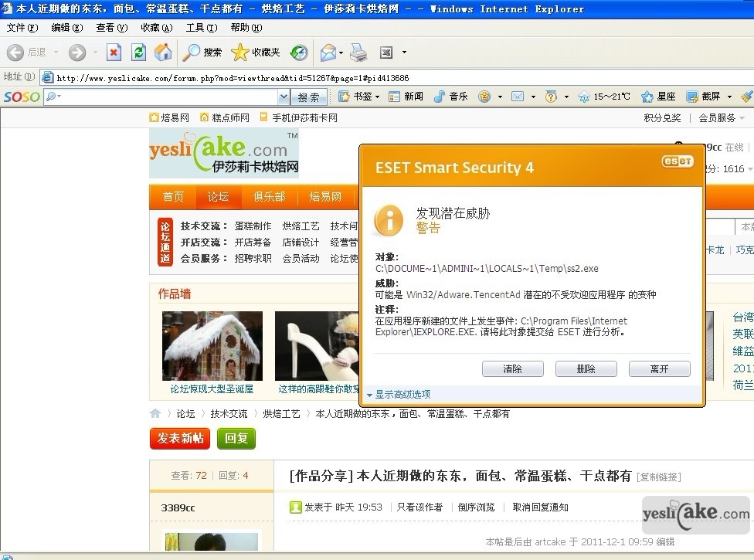Screen dimensions: 754x560
Task: Switch to 首页 navigation tab
Action: coord(173,197)
